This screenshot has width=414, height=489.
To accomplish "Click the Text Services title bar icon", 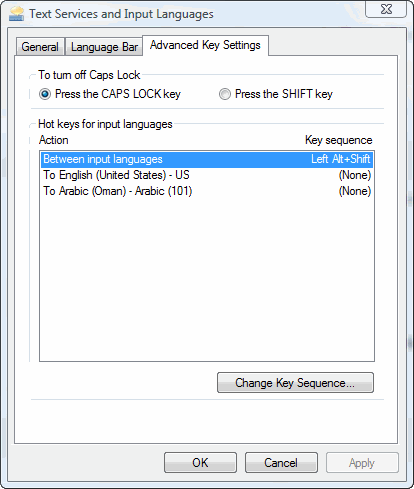I will pyautogui.click(x=17, y=14).
